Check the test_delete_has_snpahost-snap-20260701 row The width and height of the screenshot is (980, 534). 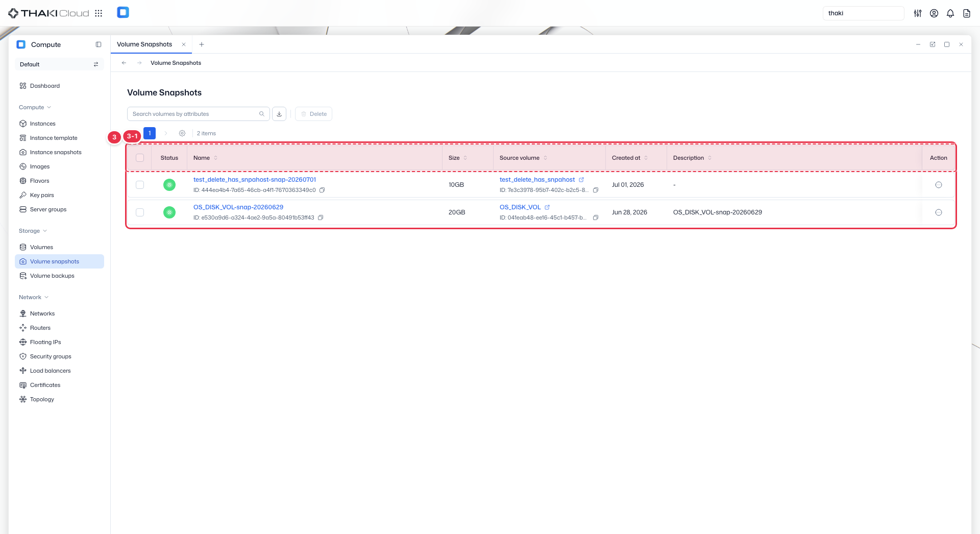(140, 185)
